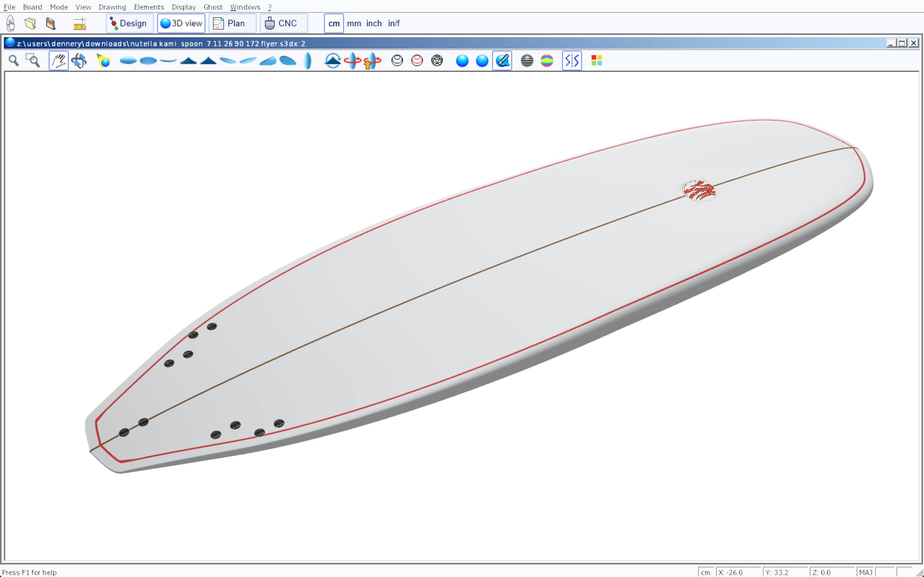
Task: Toggle the brush-on-board decoration display
Action: [502, 61]
